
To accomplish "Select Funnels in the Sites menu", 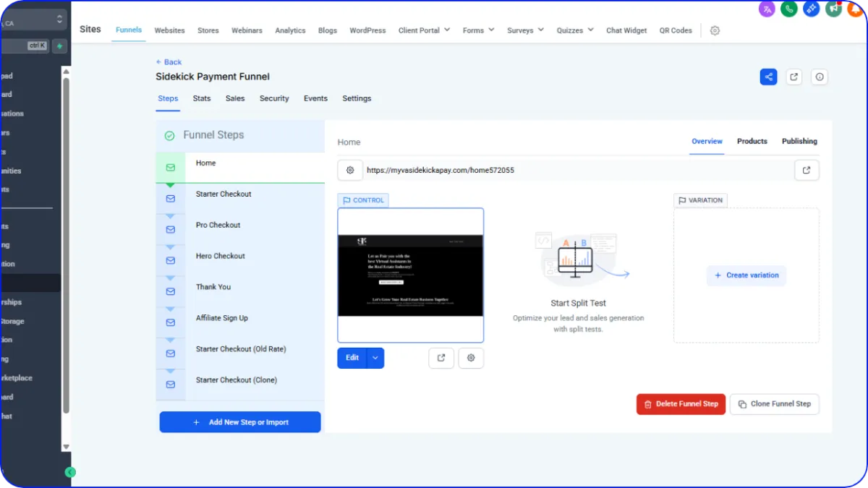I will tap(129, 30).
